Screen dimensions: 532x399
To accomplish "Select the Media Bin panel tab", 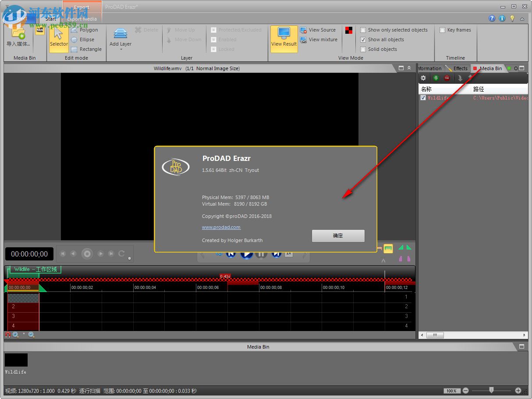I will click(x=487, y=68).
